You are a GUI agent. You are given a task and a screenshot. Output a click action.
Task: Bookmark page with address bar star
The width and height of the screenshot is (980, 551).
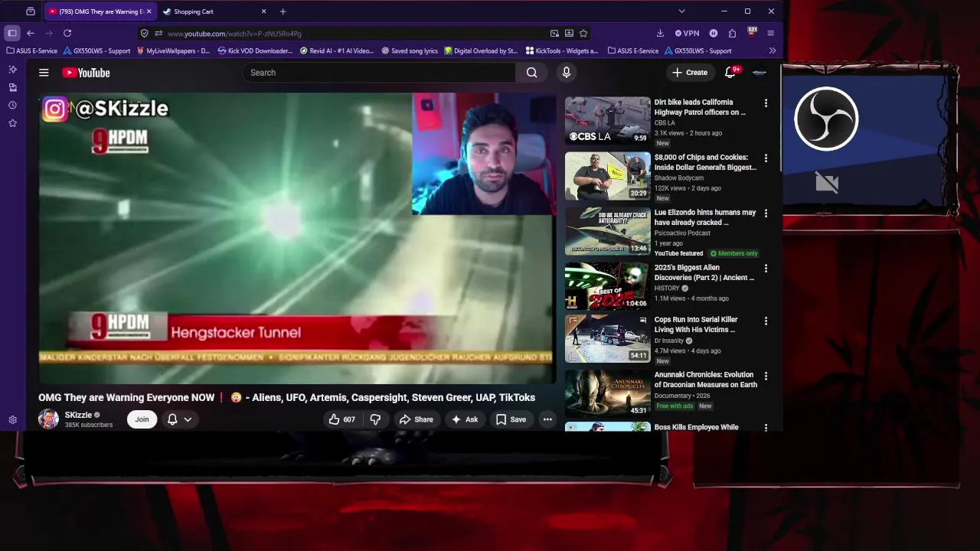click(x=583, y=33)
